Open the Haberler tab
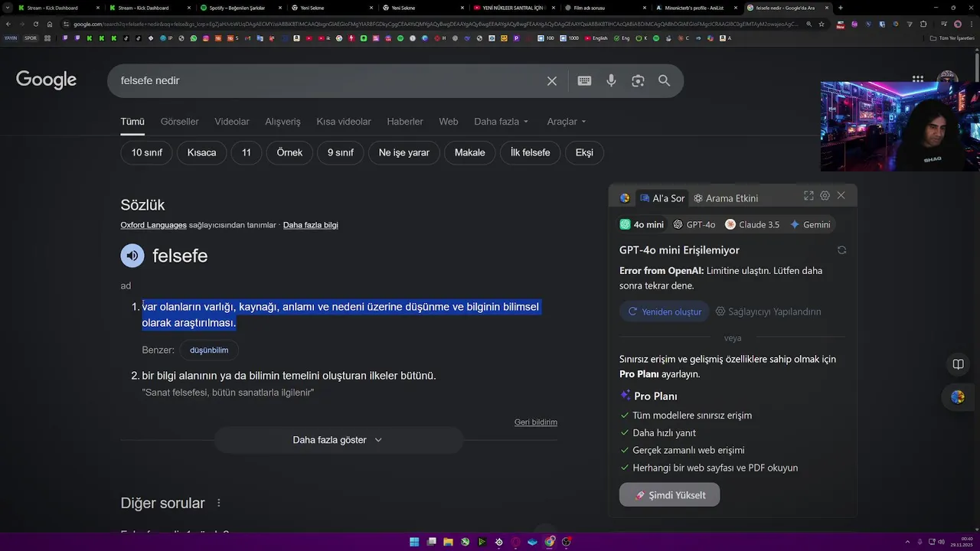 click(405, 122)
